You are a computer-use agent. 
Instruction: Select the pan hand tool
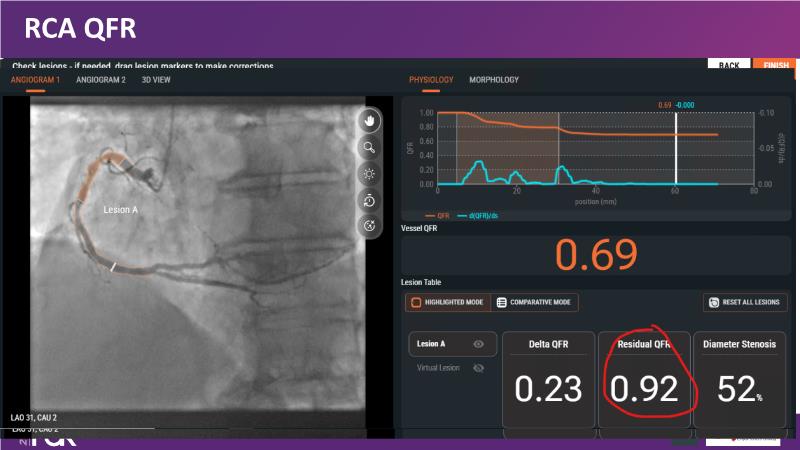tap(370, 121)
